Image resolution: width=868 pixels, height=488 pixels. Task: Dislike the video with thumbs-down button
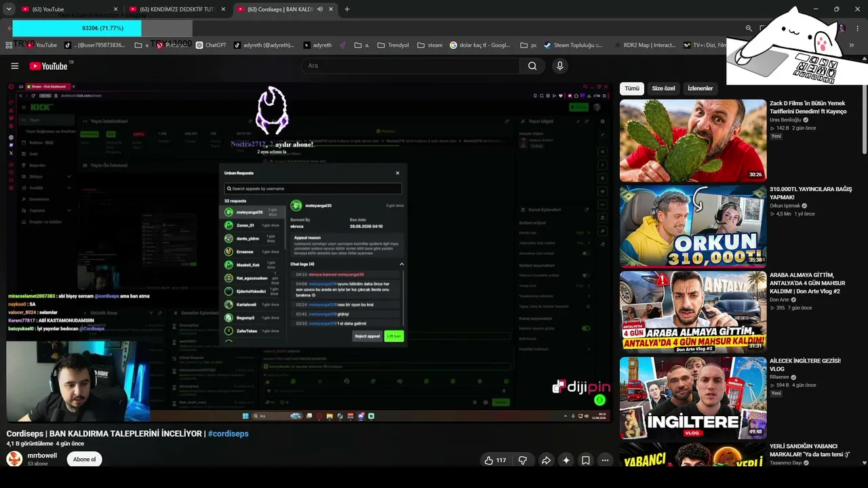click(x=523, y=460)
